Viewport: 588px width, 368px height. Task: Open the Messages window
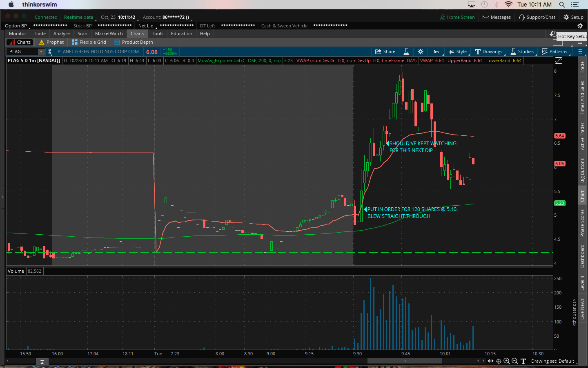[497, 17]
